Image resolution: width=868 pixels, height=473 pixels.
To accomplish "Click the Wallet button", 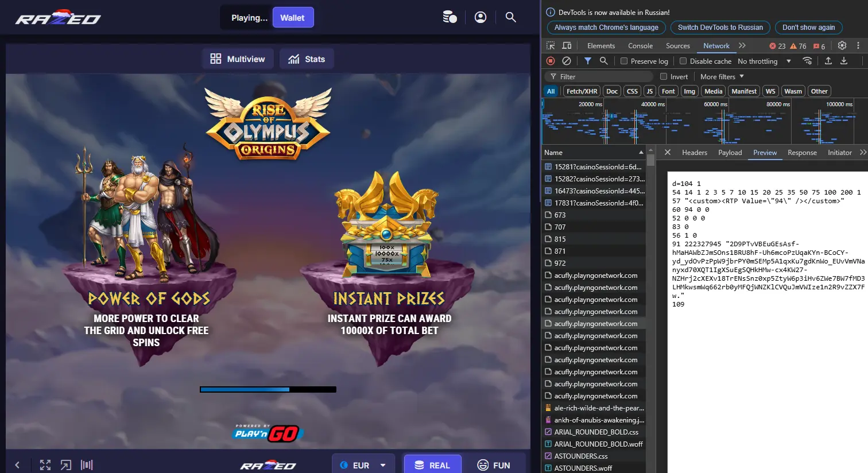I will [x=293, y=18].
